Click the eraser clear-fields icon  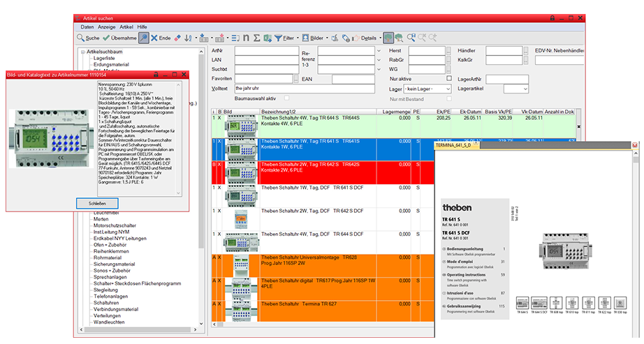pyautogui.click(x=177, y=38)
